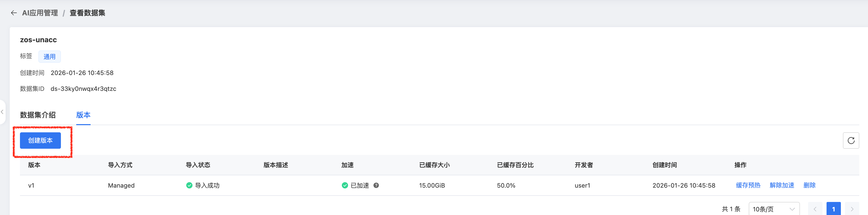This screenshot has width=868, height=215.
Task: Delete version v1 via 删除 link
Action: pos(809,185)
